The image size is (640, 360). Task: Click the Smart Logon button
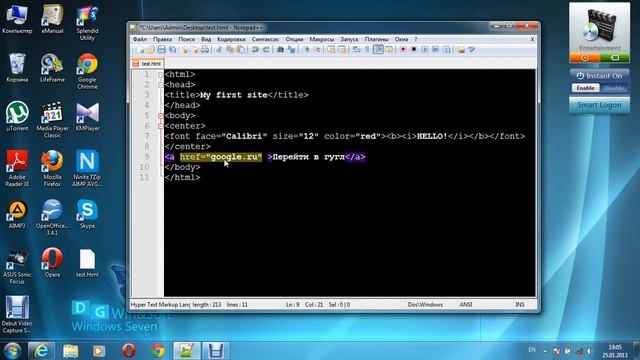pos(599,105)
